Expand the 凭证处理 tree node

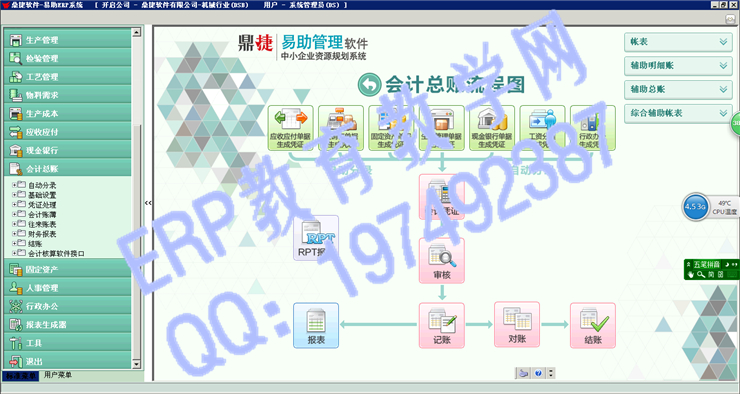pos(14,204)
